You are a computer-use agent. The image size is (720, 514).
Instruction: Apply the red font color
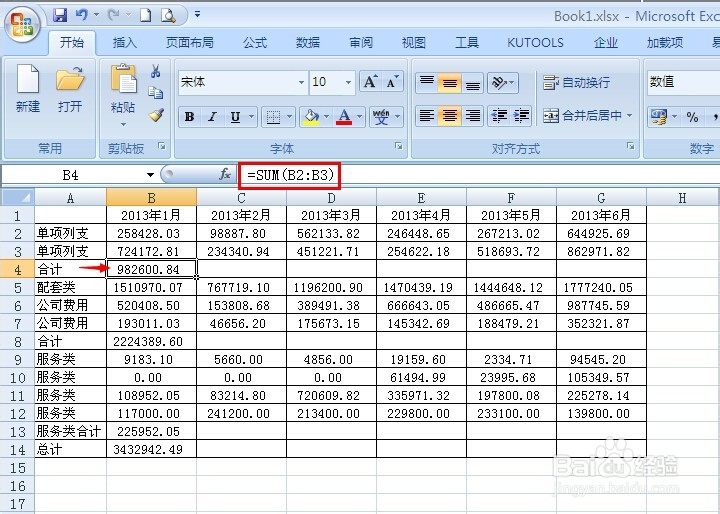click(344, 117)
